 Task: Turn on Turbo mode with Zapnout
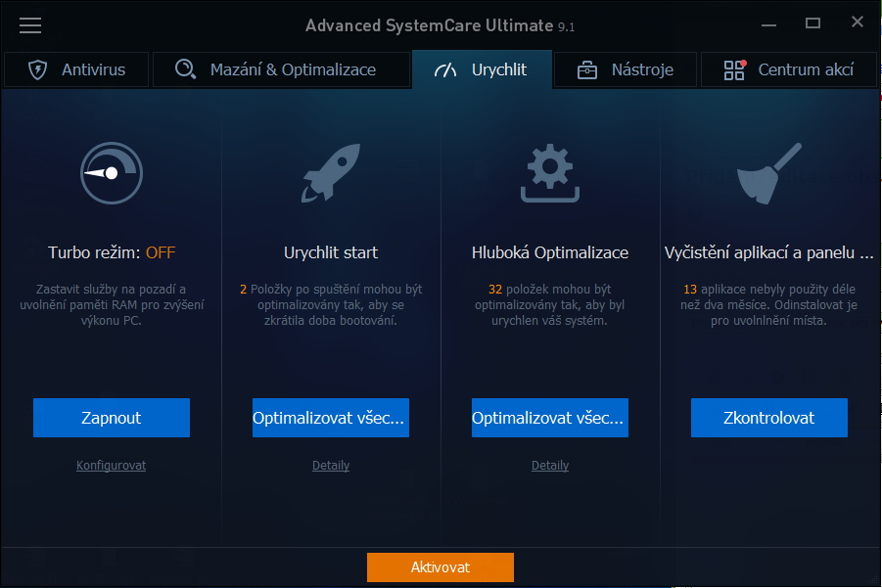pyautogui.click(x=112, y=418)
